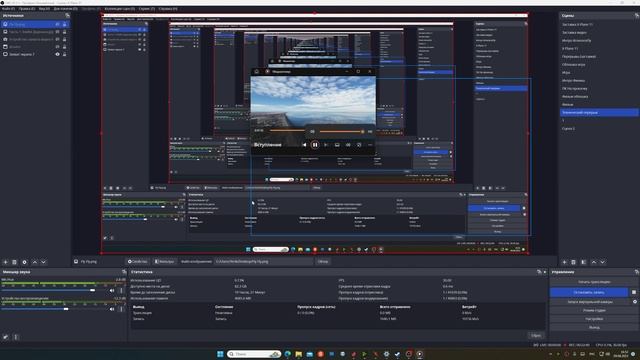Toggle visibility of Захват экрана 2 source
The image size is (640, 360).
[58, 54]
